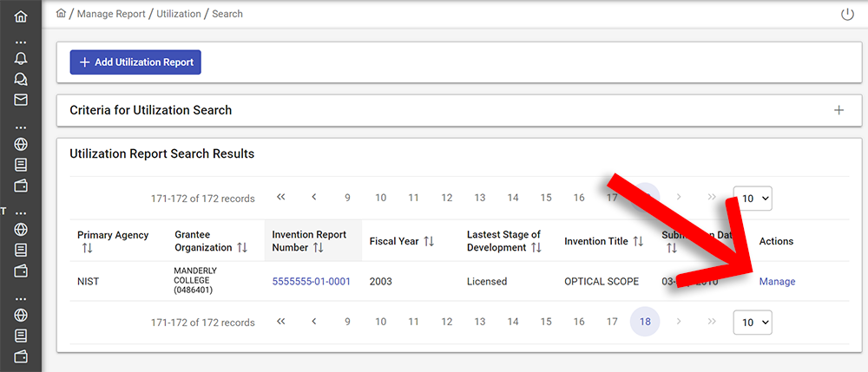This screenshot has width=868, height=372.
Task: Click Manage link for OPTICAL SCOPE row
Action: (777, 282)
